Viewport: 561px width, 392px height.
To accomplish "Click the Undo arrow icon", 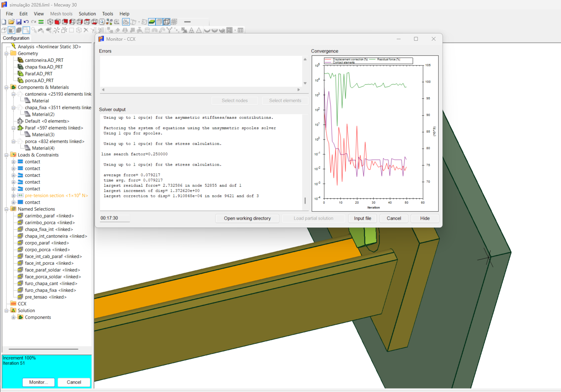I will click(26, 22).
